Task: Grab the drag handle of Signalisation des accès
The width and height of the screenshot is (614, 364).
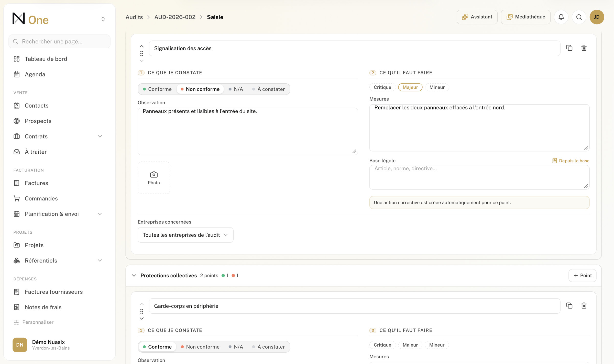Action: tap(142, 53)
